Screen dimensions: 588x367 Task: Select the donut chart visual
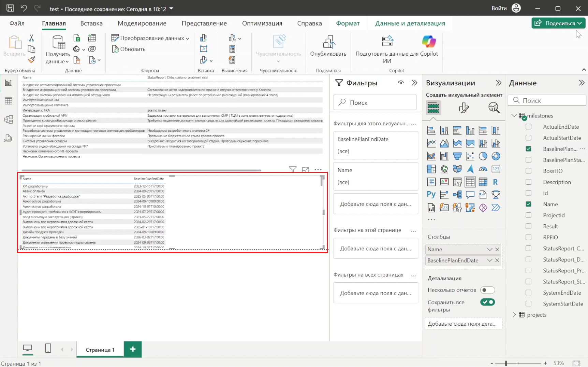tap(496, 156)
